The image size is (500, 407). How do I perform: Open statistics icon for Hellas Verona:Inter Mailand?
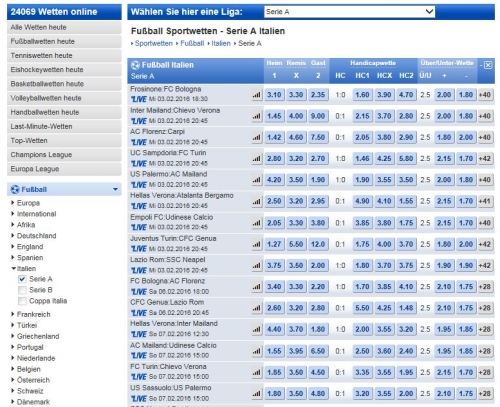[257, 329]
